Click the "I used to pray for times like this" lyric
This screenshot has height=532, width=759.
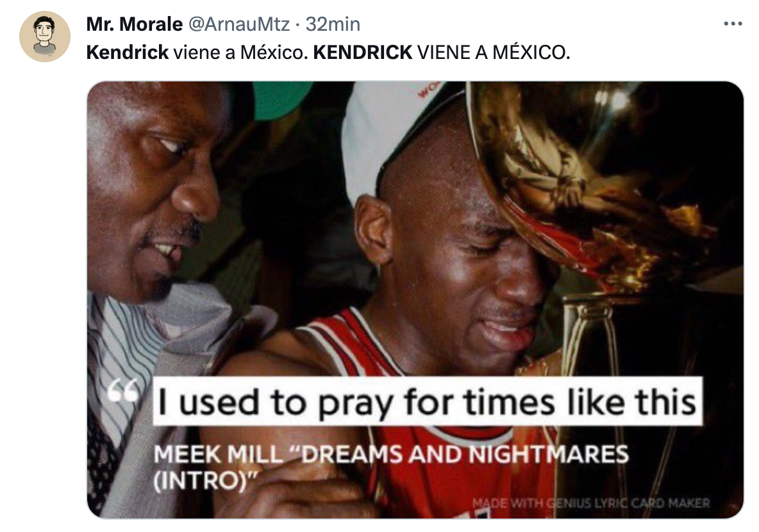click(x=428, y=402)
